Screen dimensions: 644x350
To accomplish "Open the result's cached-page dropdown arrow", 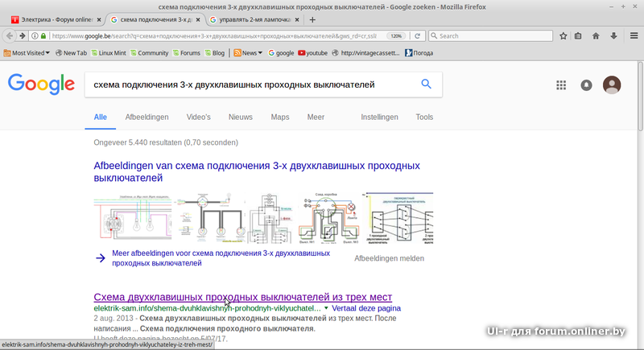I will point(325,308).
